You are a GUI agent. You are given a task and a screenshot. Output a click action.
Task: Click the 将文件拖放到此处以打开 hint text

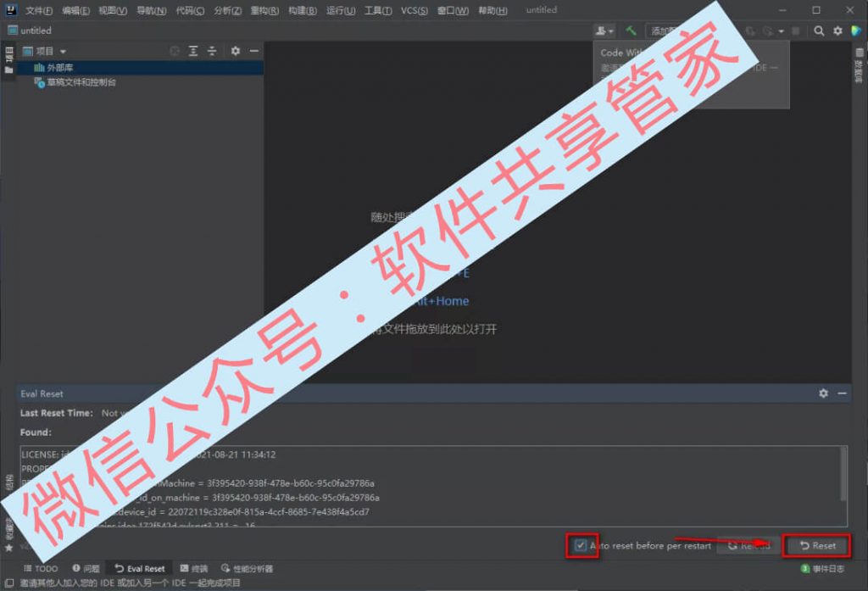coord(434,329)
